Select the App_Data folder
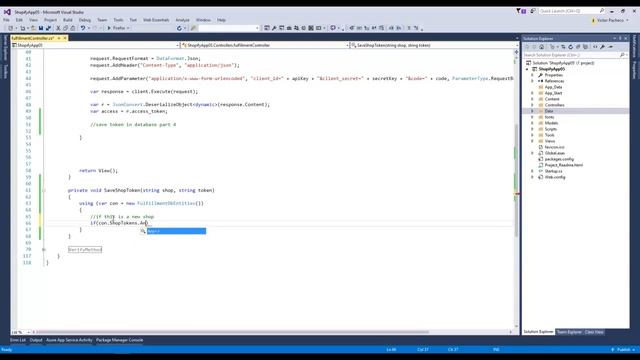The height and width of the screenshot is (360, 640). [x=553, y=87]
